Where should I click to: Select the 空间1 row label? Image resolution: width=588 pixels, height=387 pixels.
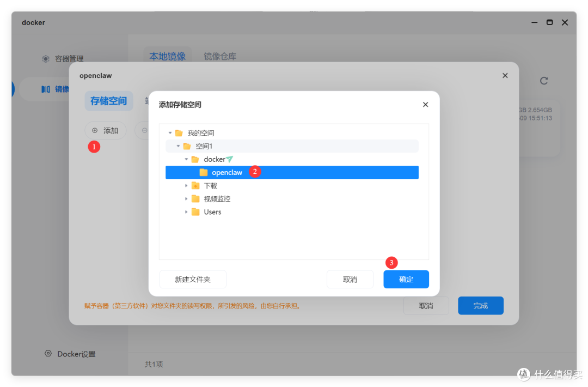pos(204,146)
